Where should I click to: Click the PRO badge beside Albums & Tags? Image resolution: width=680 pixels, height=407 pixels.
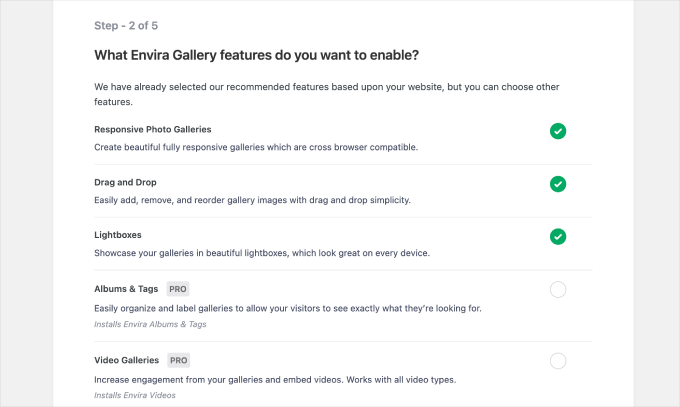(177, 289)
